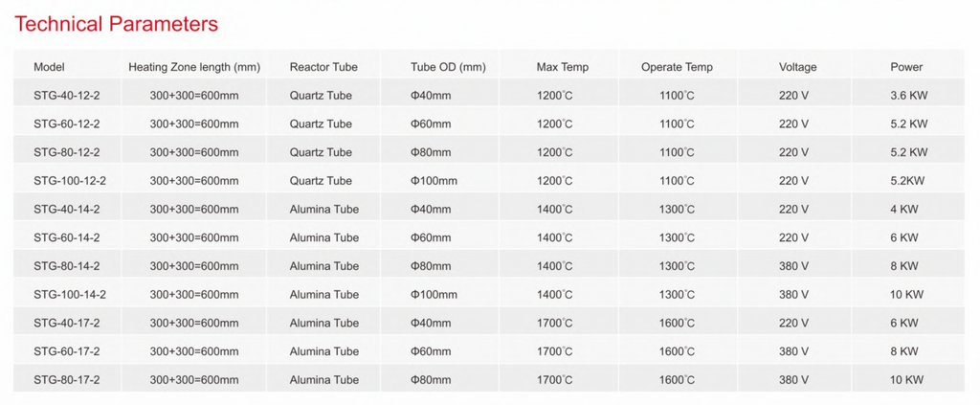Select the Reactor Tube column header
The height and width of the screenshot is (405, 980).
click(x=323, y=67)
